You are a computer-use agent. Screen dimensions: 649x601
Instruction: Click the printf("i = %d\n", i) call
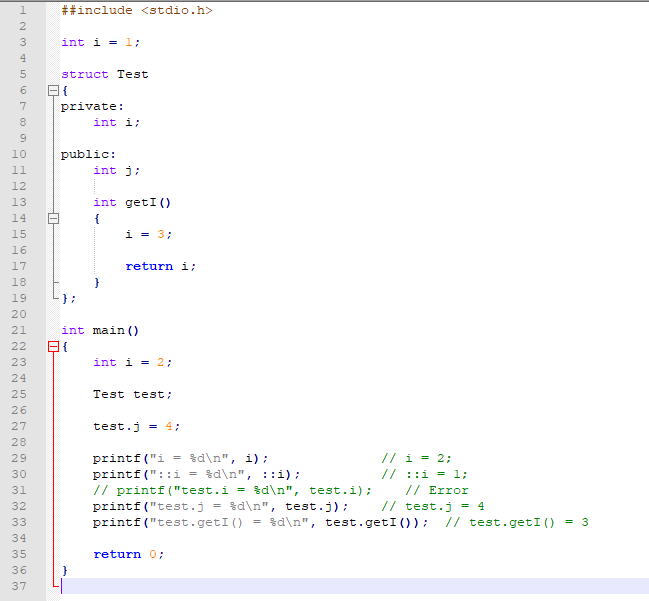point(180,458)
